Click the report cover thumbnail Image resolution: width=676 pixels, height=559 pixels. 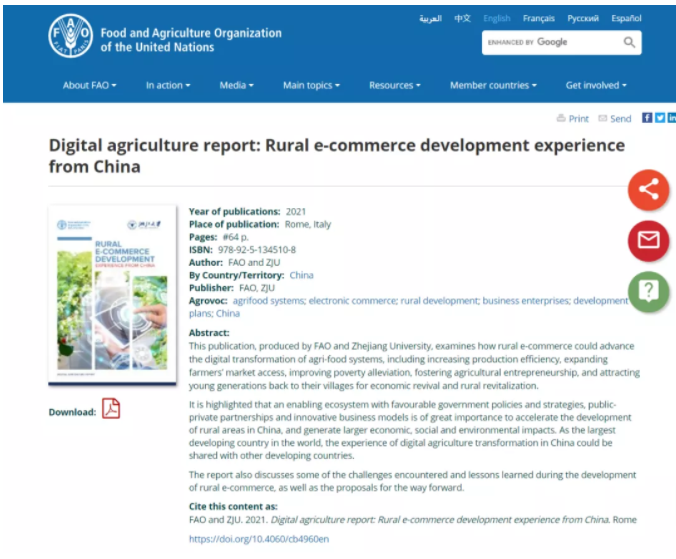point(112,297)
